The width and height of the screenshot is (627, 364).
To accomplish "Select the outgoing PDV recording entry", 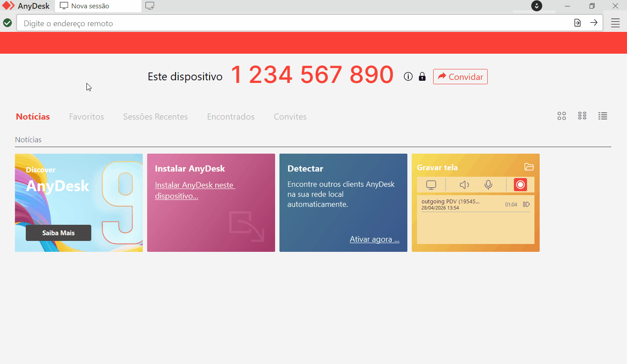I will pos(475,204).
